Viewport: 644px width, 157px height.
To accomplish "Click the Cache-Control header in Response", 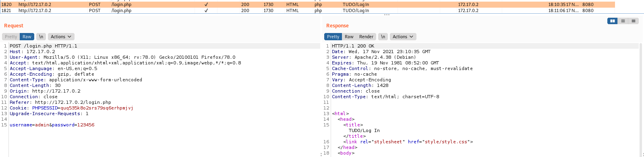I will 402,68.
